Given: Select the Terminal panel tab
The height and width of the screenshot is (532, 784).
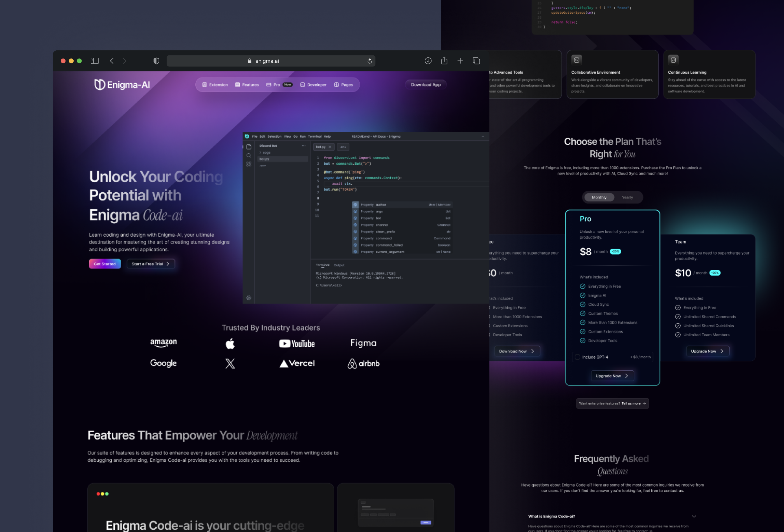Looking at the screenshot, I should point(323,265).
